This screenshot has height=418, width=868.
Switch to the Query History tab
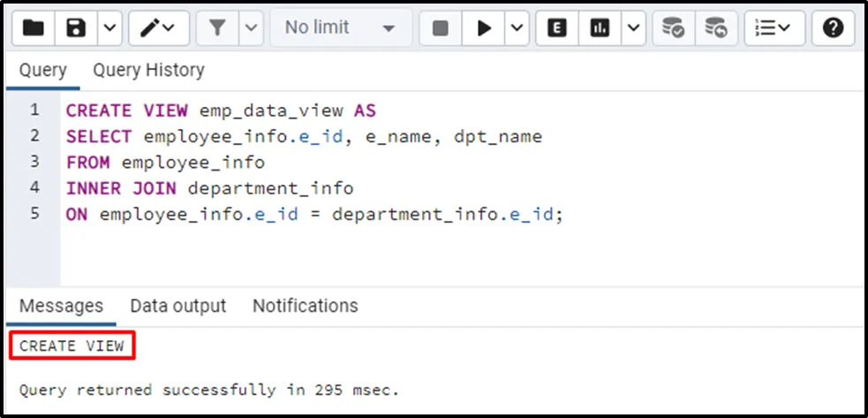click(x=148, y=70)
